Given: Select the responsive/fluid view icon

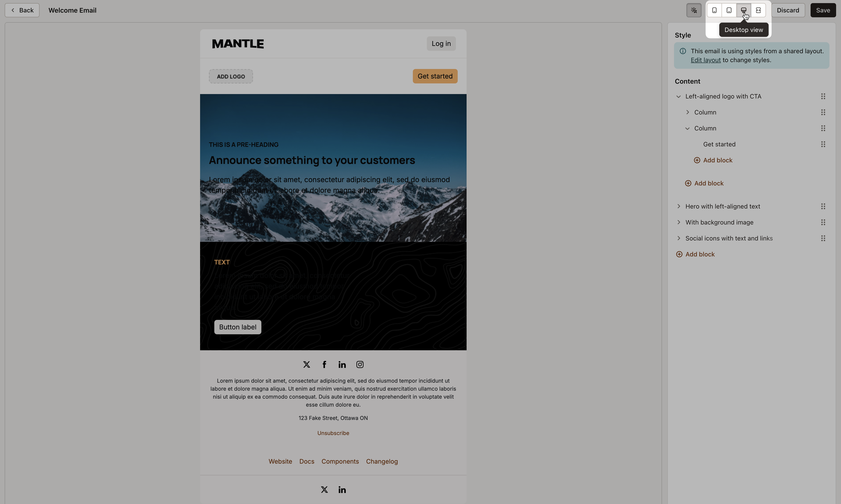Looking at the screenshot, I should [759, 10].
